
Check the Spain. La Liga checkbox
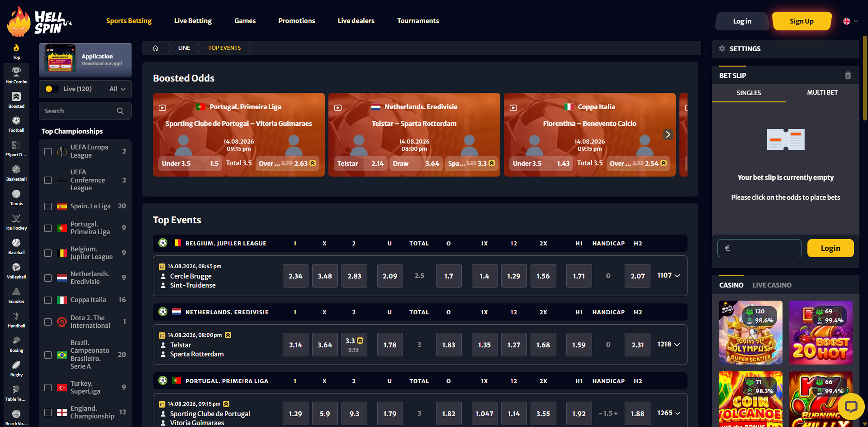(x=48, y=206)
